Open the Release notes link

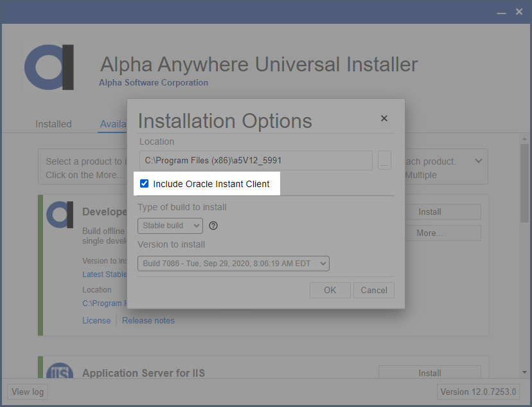(x=148, y=320)
